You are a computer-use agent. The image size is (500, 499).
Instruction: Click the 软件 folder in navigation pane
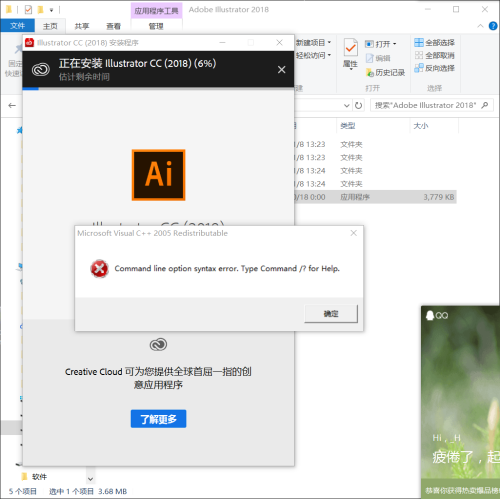coord(35,477)
